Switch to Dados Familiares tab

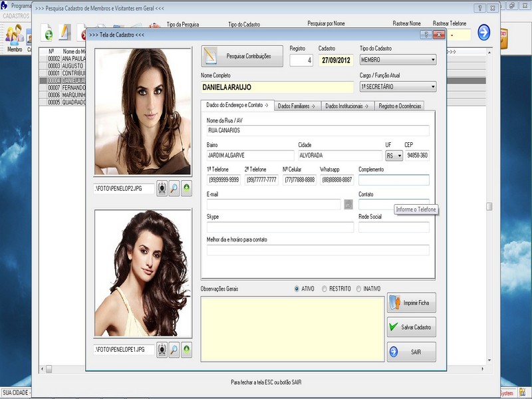pos(297,106)
